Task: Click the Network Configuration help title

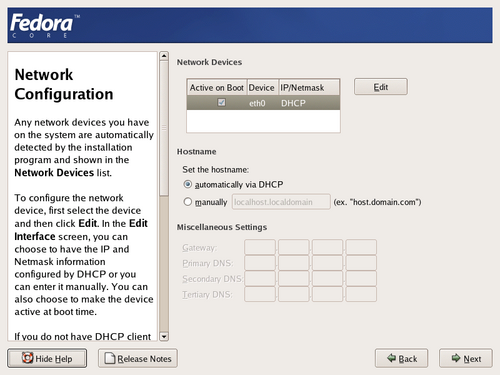Action: 64,84
